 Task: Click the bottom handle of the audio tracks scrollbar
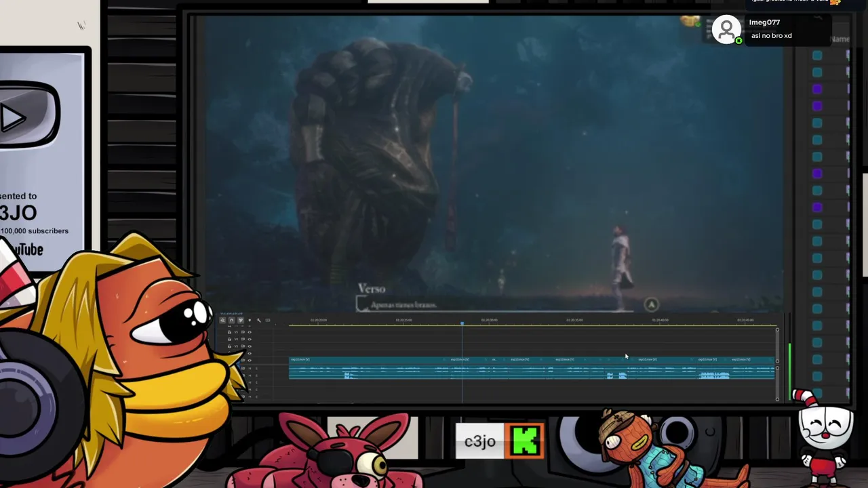pyautogui.click(x=777, y=399)
